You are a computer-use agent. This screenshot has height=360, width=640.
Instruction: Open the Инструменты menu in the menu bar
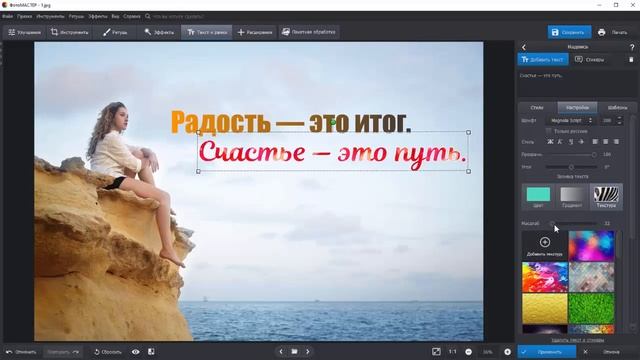(x=50, y=17)
